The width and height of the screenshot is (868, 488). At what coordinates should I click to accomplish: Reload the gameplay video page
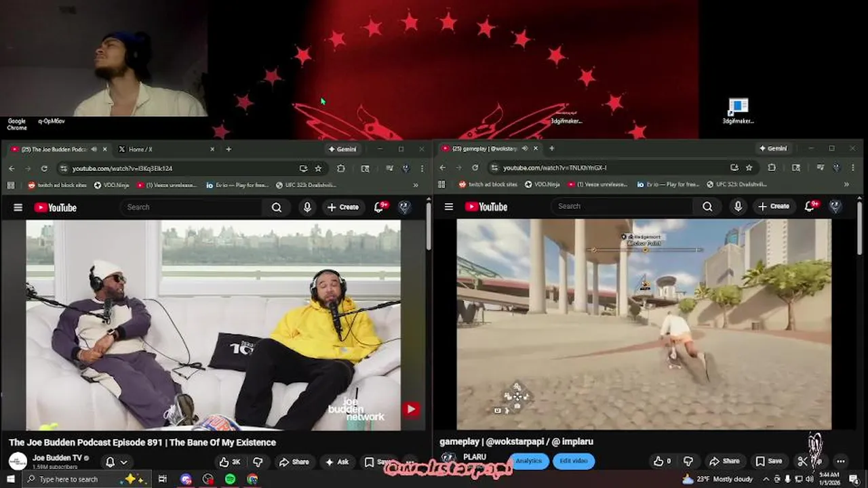[475, 167]
